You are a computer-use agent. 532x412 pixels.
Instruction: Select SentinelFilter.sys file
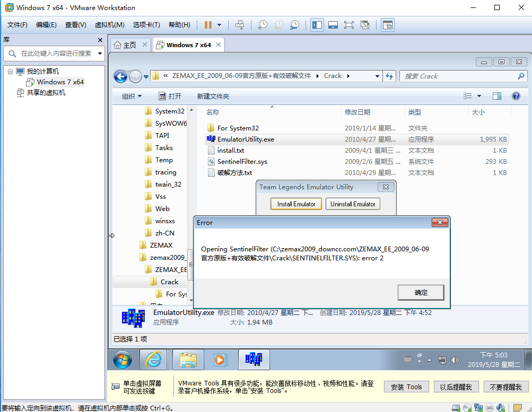[242, 162]
